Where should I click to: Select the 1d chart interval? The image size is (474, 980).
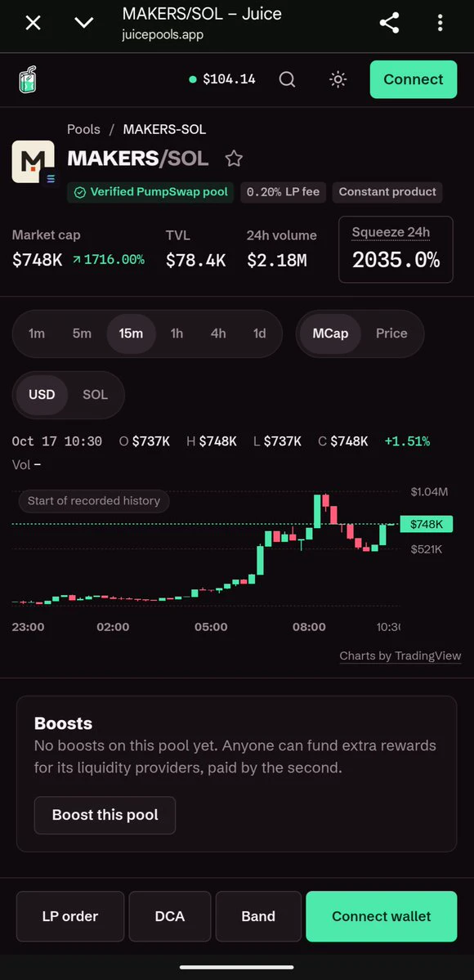260,333
